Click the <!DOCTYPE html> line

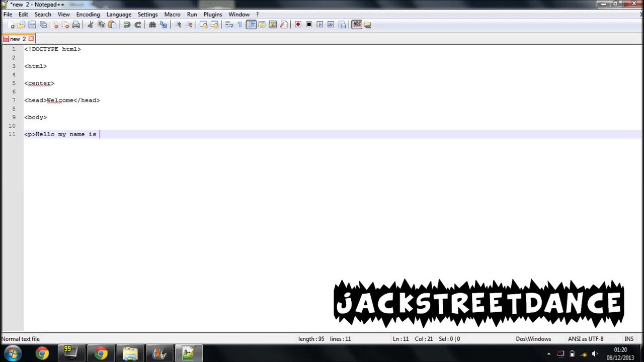pyautogui.click(x=52, y=49)
